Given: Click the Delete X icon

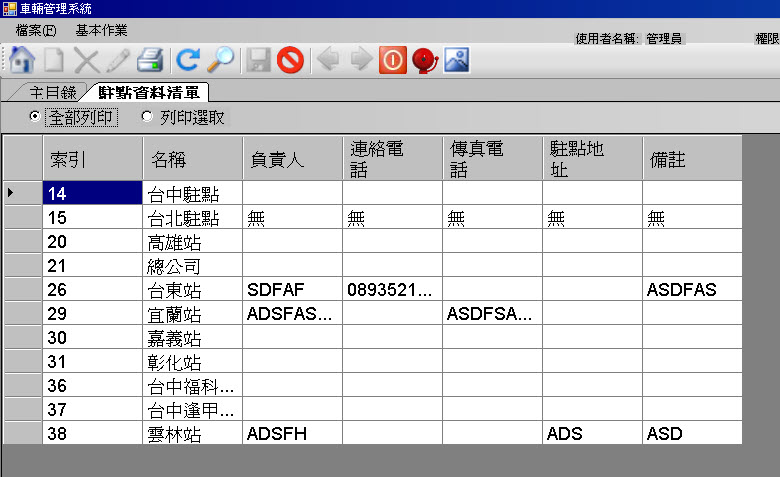Looking at the screenshot, I should coord(87,61).
